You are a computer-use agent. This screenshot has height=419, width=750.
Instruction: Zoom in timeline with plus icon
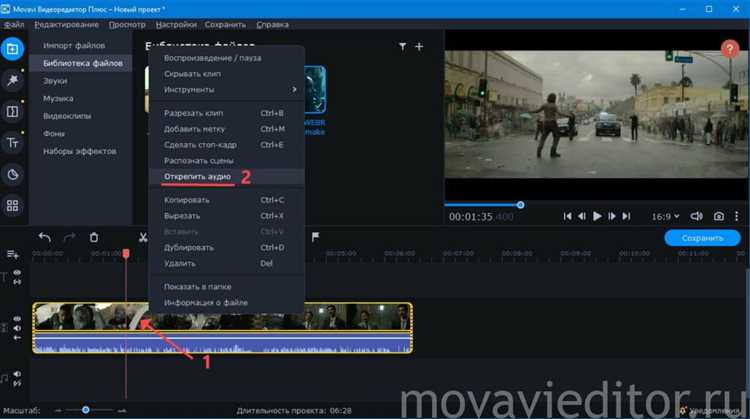pos(122,410)
